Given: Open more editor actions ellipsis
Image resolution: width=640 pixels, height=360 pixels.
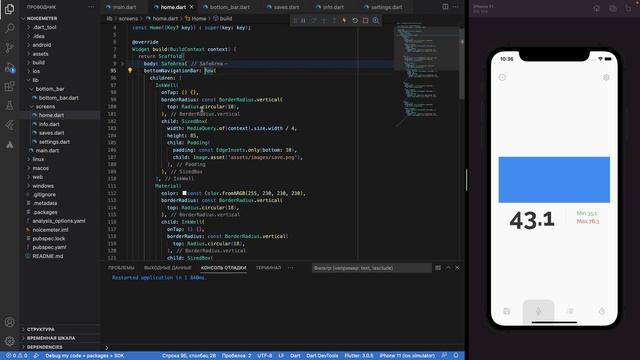Looking at the screenshot, I should pyautogui.click(x=456, y=7).
